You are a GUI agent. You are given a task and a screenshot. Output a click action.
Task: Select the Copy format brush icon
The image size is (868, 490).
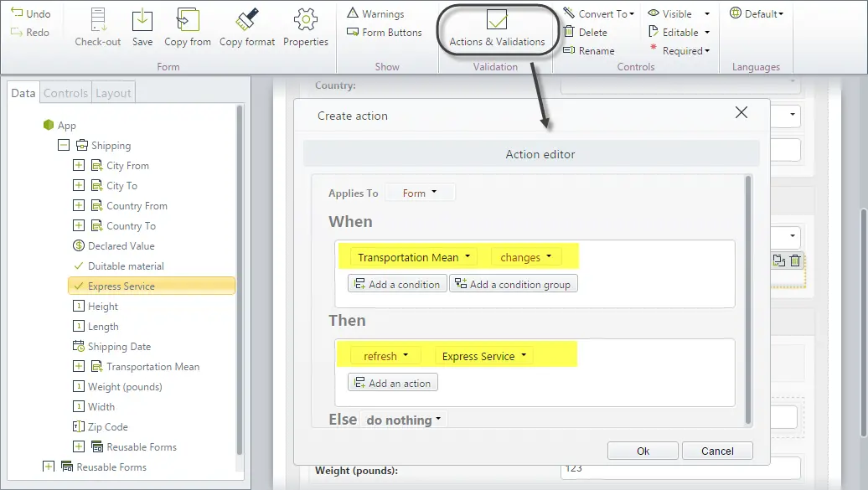pos(247,19)
